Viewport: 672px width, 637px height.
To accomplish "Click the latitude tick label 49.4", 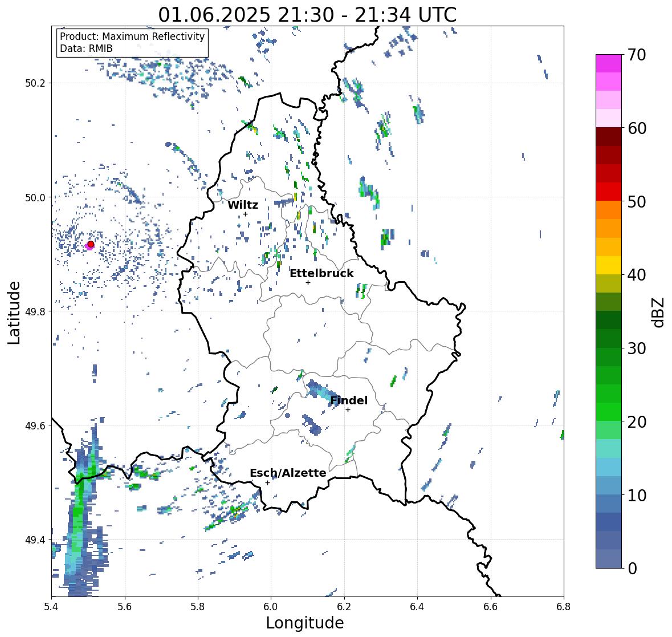I will tap(35, 540).
